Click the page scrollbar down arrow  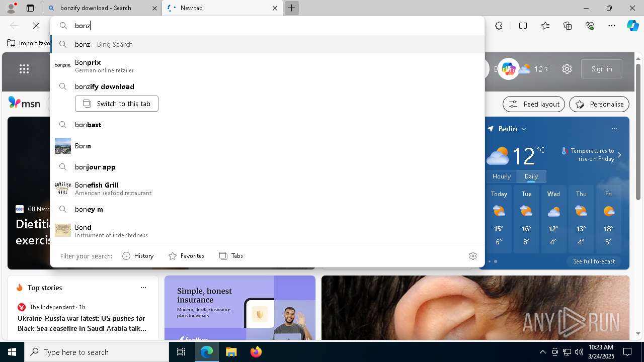pyautogui.click(x=638, y=333)
